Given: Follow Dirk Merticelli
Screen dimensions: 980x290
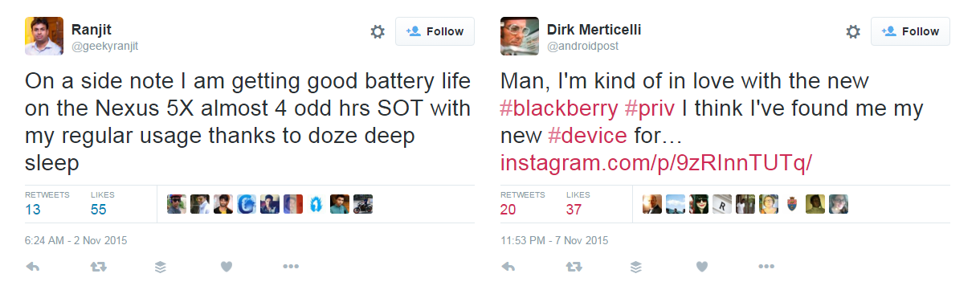Looking at the screenshot, I should [x=910, y=31].
